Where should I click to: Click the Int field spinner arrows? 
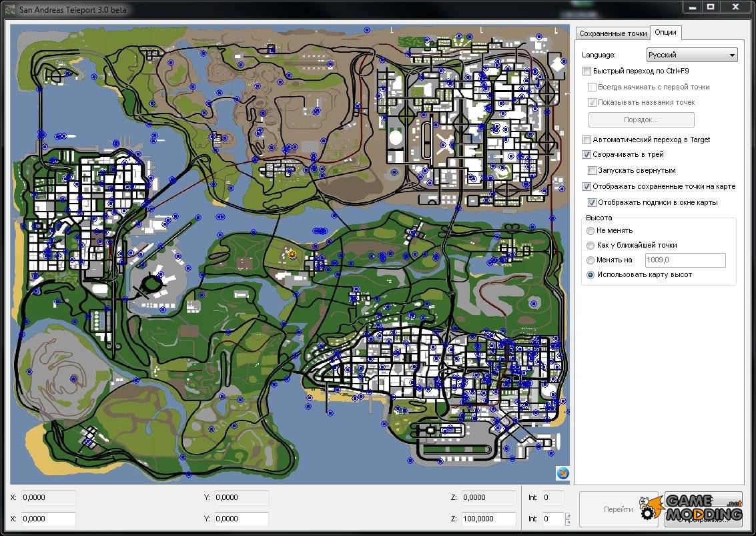tap(567, 519)
